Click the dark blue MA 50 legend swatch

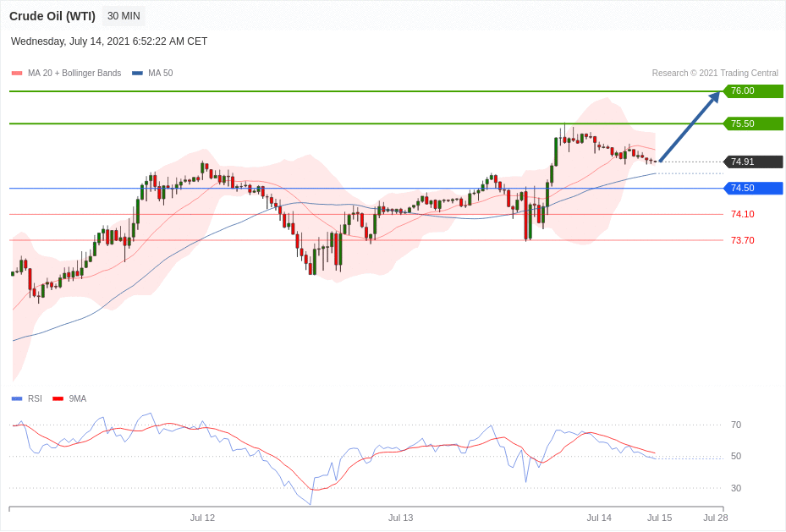(x=137, y=74)
